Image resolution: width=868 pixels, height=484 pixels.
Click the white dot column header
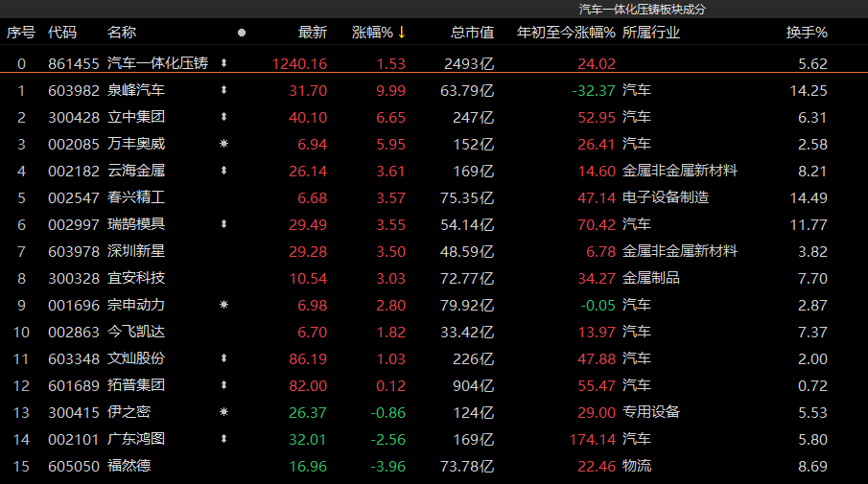(241, 33)
